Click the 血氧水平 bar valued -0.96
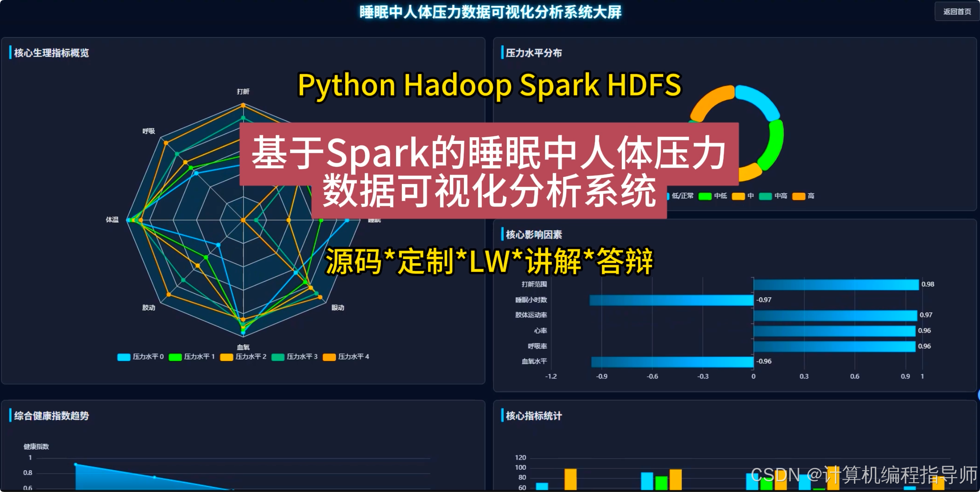This screenshot has width=980, height=492. (x=672, y=361)
